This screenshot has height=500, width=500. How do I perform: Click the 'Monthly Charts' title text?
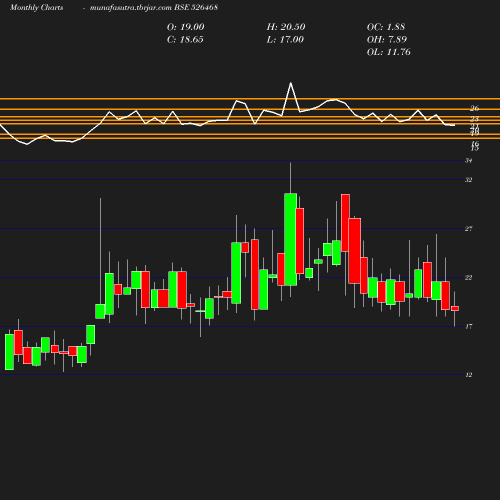pyautogui.click(x=36, y=7)
